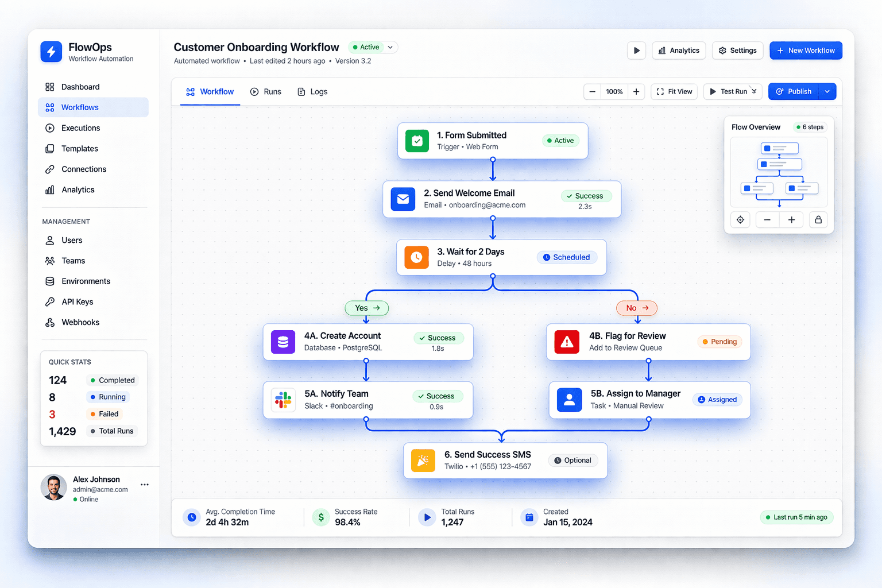882x588 pixels.
Task: Click the FlowOps lightning bolt logo
Action: [x=51, y=52]
